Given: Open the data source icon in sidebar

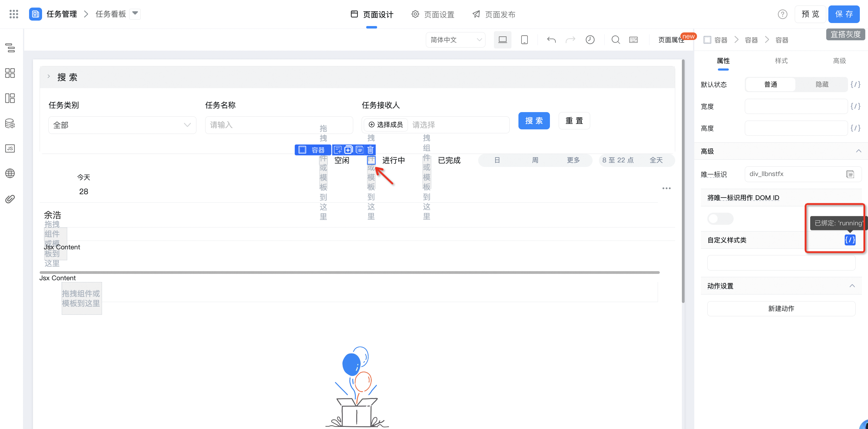Looking at the screenshot, I should click(10, 123).
